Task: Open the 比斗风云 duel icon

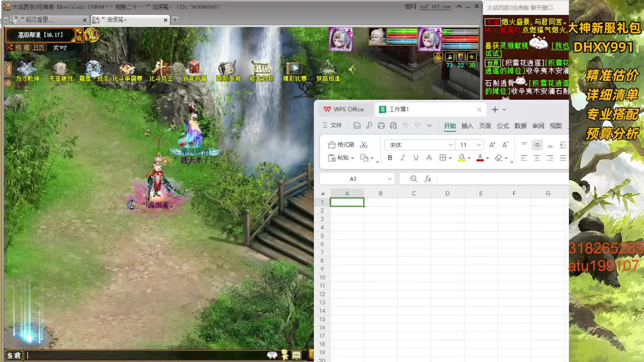Action: pyautogui.click(x=160, y=70)
